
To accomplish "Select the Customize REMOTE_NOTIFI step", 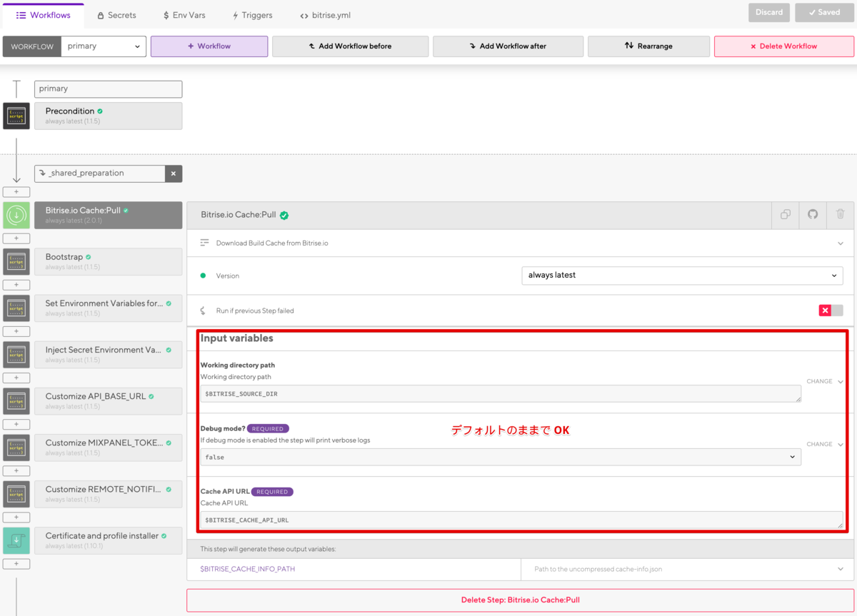I will click(x=108, y=493).
